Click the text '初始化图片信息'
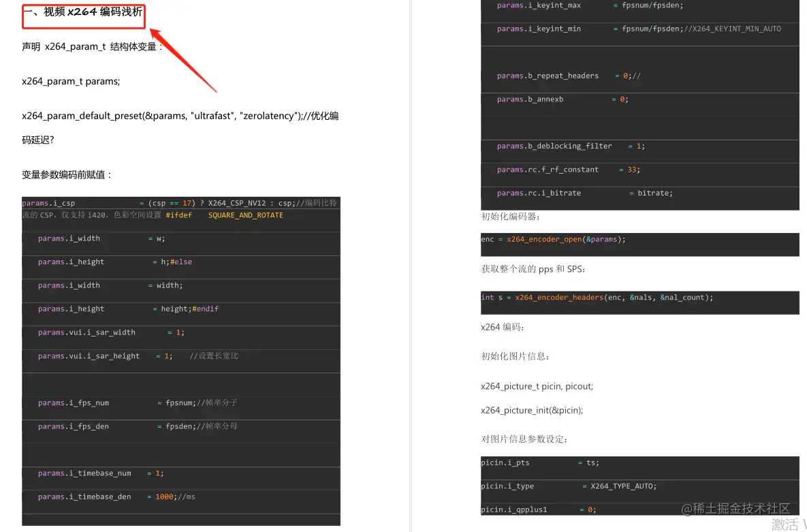This screenshot has height=532, width=807. pyautogui.click(x=515, y=356)
